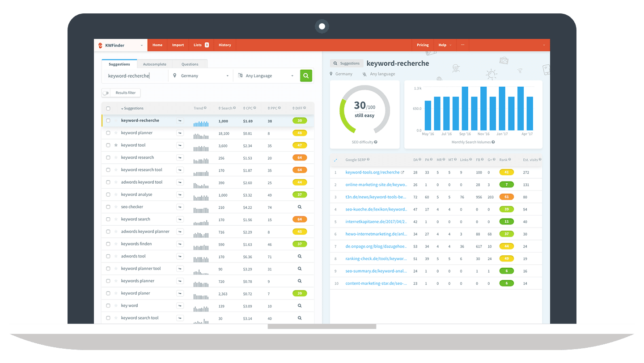
Task: Go to the Home menu item
Action: tap(157, 45)
